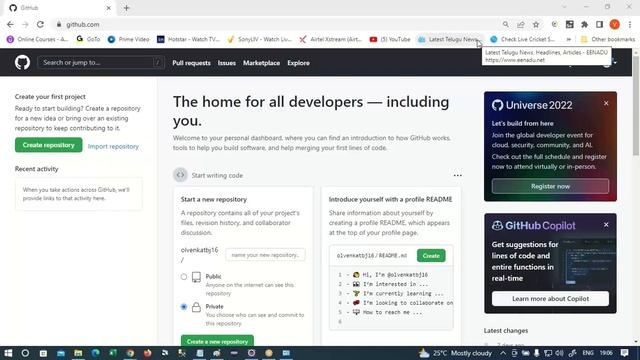Open the YouTube bookmark
The width and height of the screenshot is (640, 360).
pyautogui.click(x=390, y=39)
